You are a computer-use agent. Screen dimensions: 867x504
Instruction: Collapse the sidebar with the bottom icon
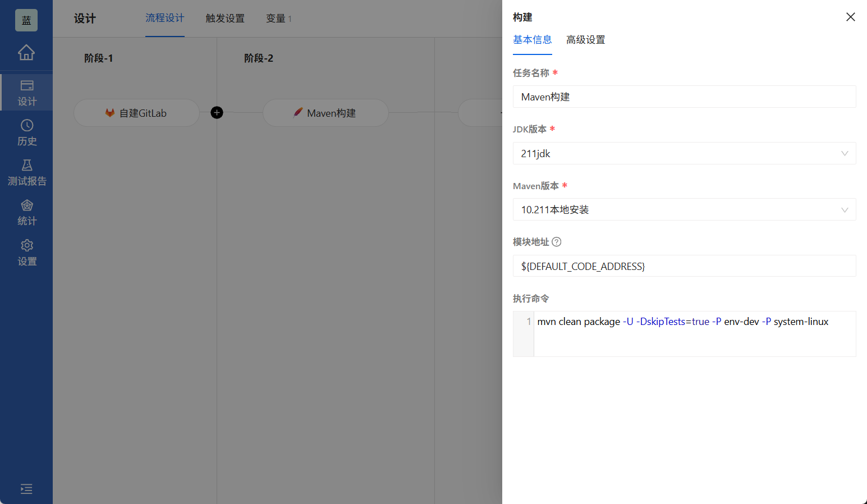click(x=26, y=489)
